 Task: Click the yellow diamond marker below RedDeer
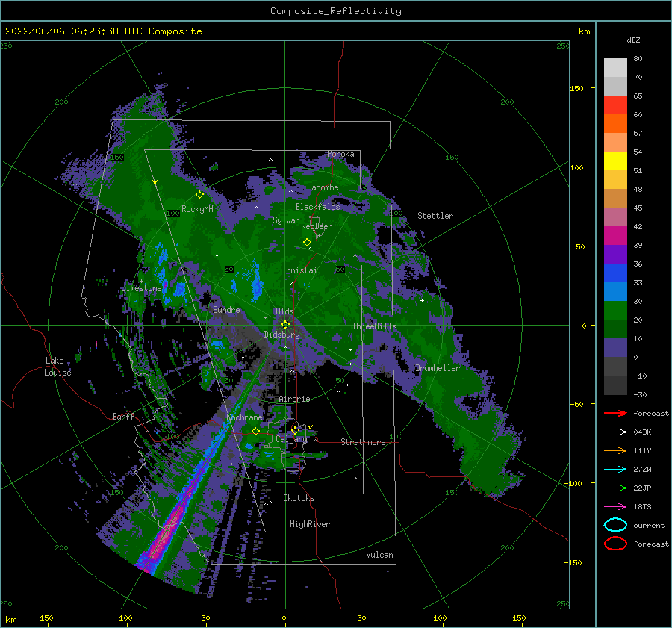point(308,243)
